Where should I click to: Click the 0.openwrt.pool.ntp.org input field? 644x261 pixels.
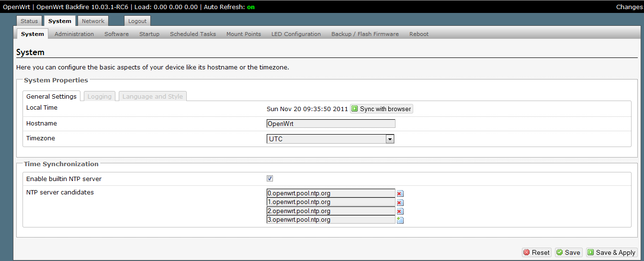tap(331, 193)
